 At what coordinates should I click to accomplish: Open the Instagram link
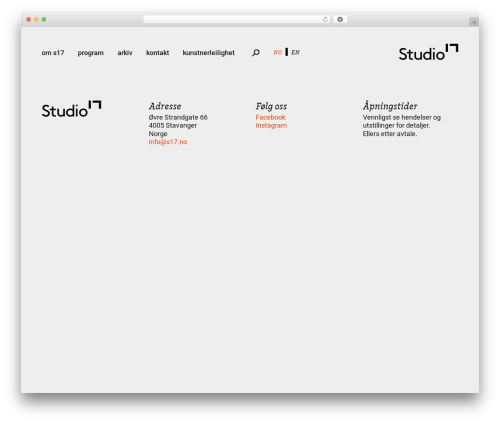(271, 125)
